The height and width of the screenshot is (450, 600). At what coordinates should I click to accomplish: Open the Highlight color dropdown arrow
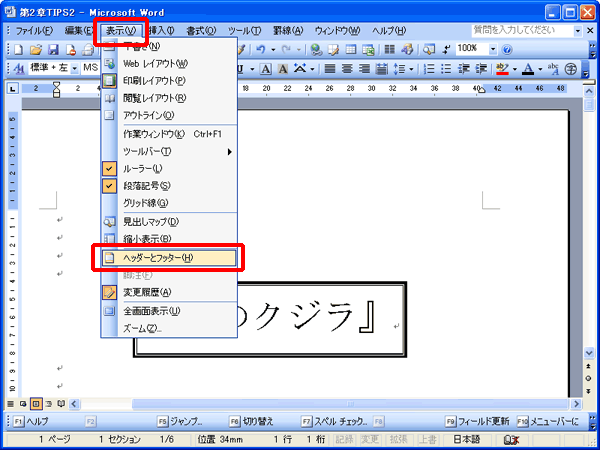pos(515,69)
